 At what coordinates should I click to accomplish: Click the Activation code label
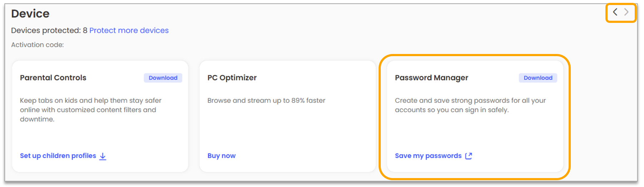tap(38, 45)
